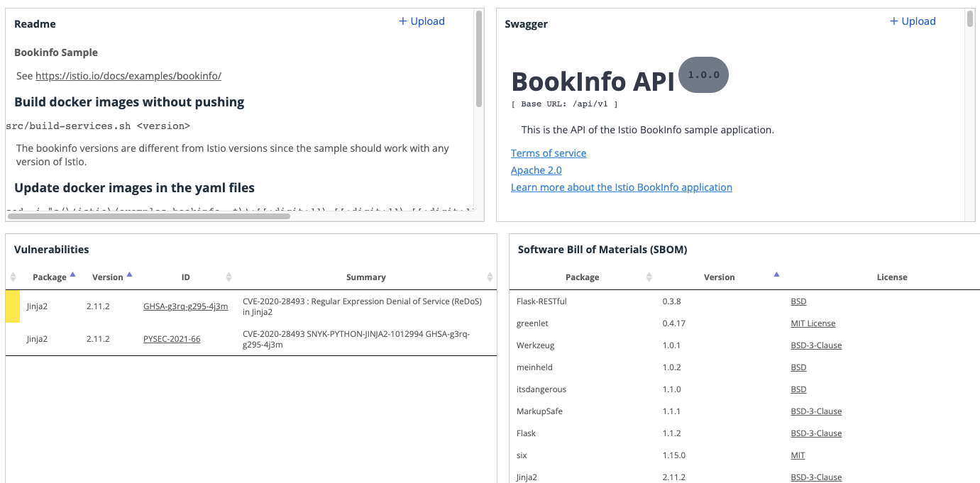
Task: Select version 1.15.0 in SBOM table
Action: (674, 455)
